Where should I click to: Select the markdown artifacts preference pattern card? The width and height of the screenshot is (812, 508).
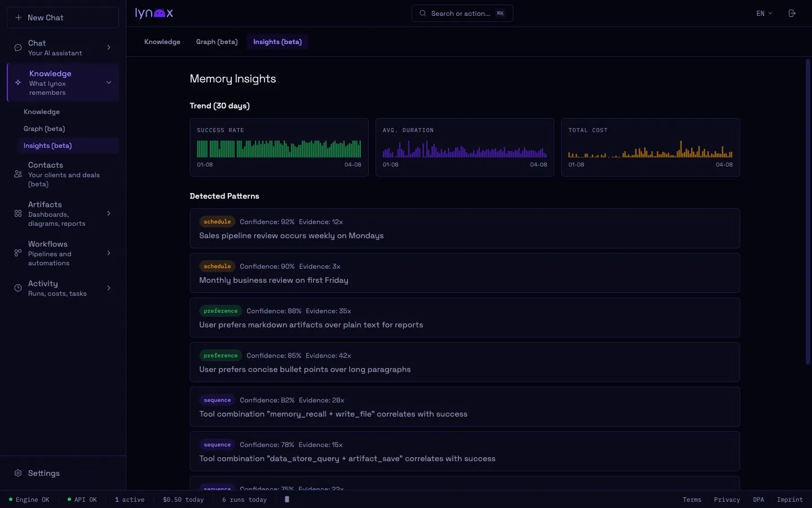(x=465, y=318)
